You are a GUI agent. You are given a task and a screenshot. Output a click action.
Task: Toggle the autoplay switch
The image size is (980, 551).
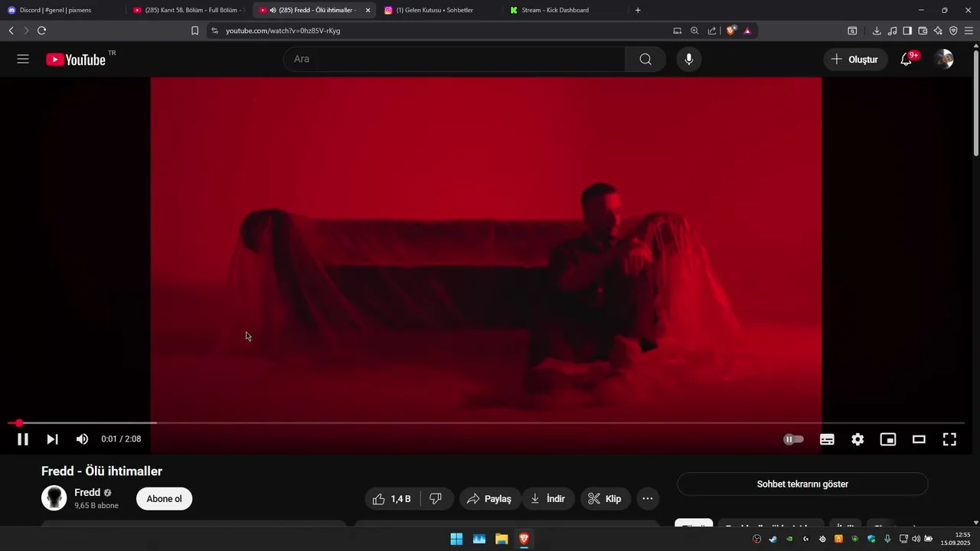pyautogui.click(x=793, y=439)
